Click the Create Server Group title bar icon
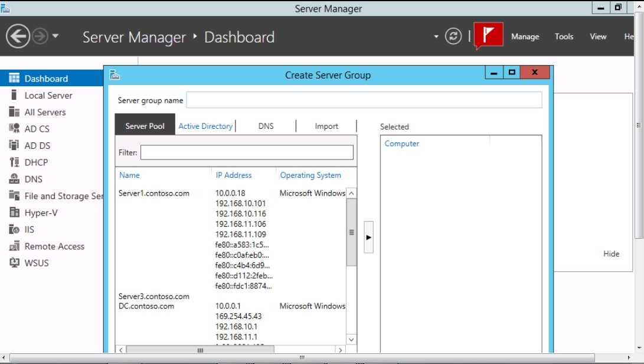Image resolution: width=644 pixels, height=364 pixels. point(115,75)
